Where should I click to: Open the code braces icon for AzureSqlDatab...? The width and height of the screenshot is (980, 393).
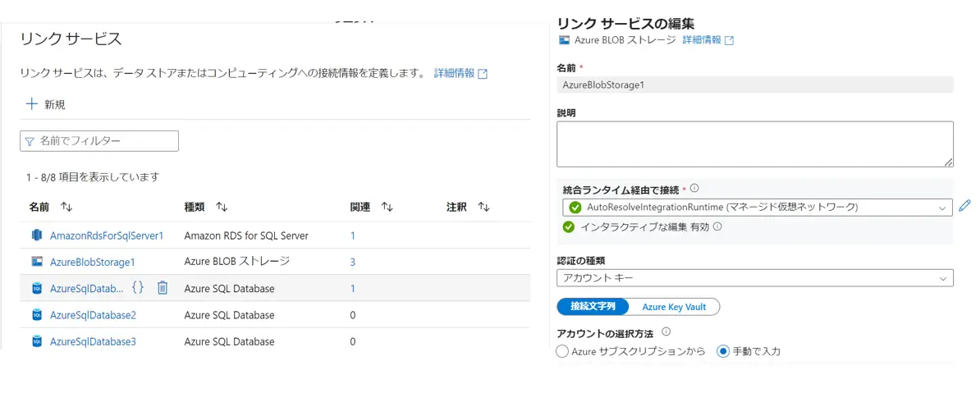pos(138,287)
